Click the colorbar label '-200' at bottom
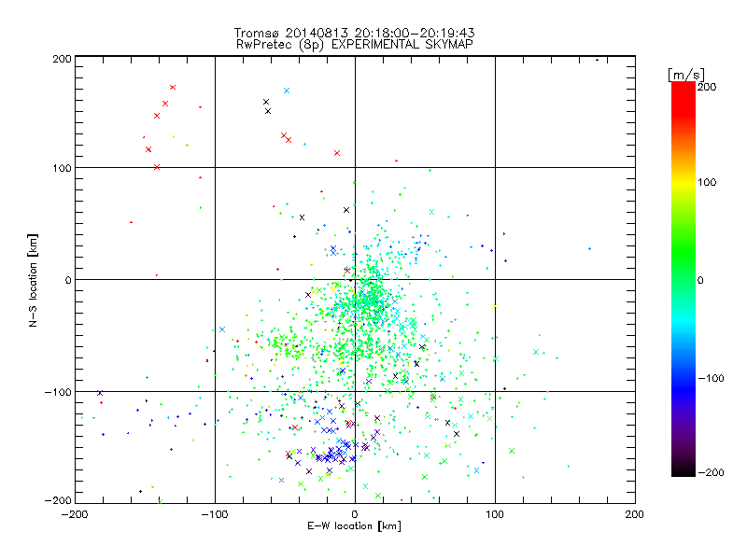Screen dimensions: 747x560 711,472
